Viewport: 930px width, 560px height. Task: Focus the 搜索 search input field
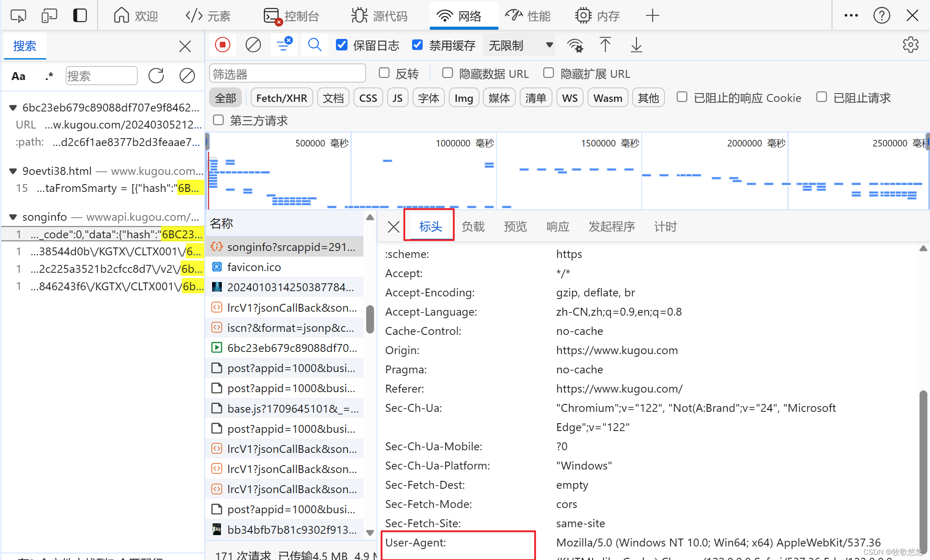tap(101, 76)
